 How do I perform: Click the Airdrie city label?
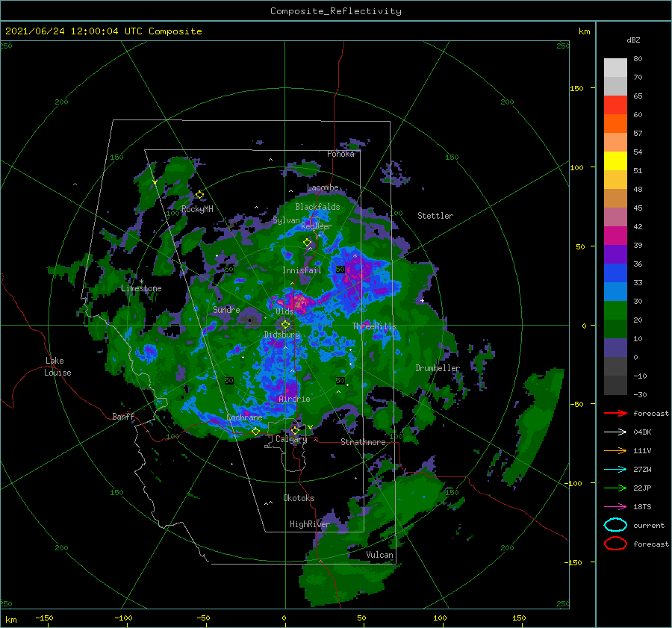pyautogui.click(x=294, y=399)
